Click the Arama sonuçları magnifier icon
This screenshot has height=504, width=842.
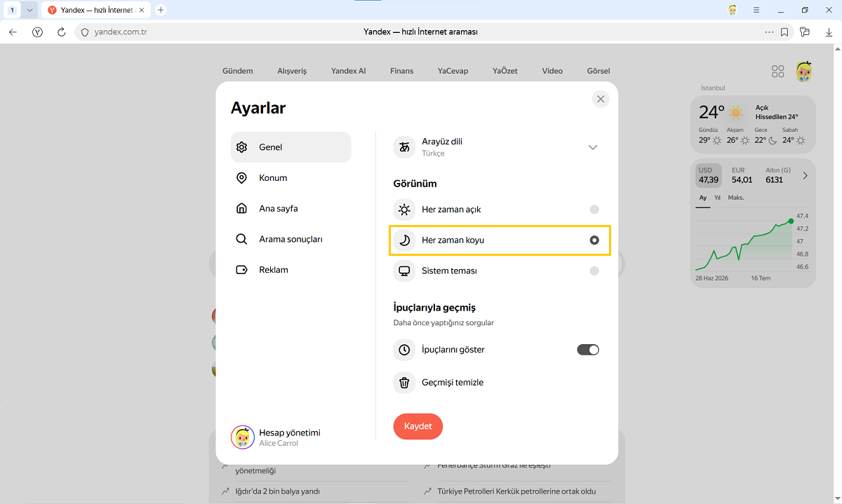(x=242, y=239)
